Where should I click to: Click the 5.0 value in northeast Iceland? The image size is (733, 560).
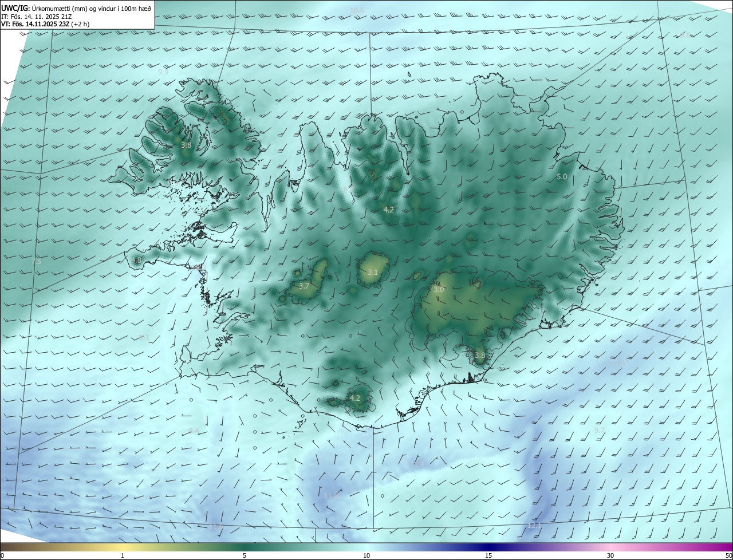562,177
